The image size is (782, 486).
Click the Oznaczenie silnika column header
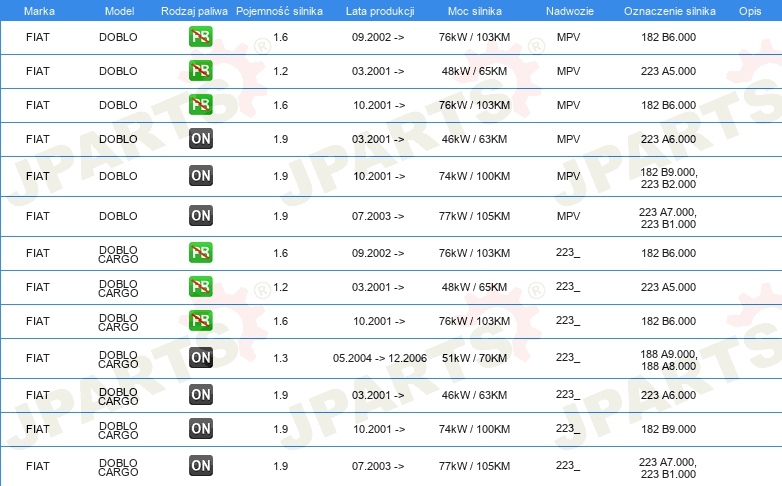[x=670, y=11]
